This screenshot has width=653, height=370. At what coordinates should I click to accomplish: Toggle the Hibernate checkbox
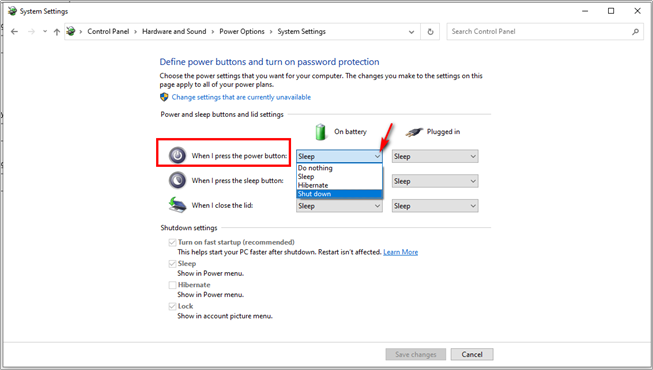click(x=172, y=285)
